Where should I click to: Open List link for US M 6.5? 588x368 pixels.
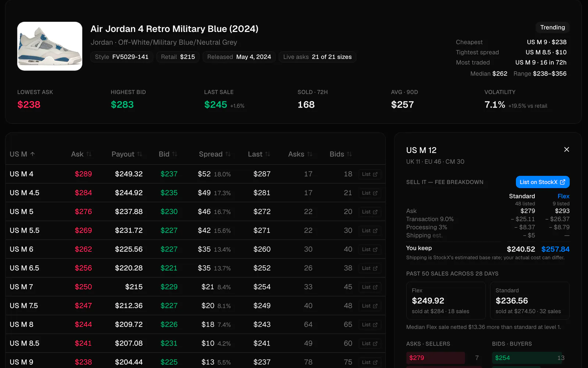click(x=370, y=268)
